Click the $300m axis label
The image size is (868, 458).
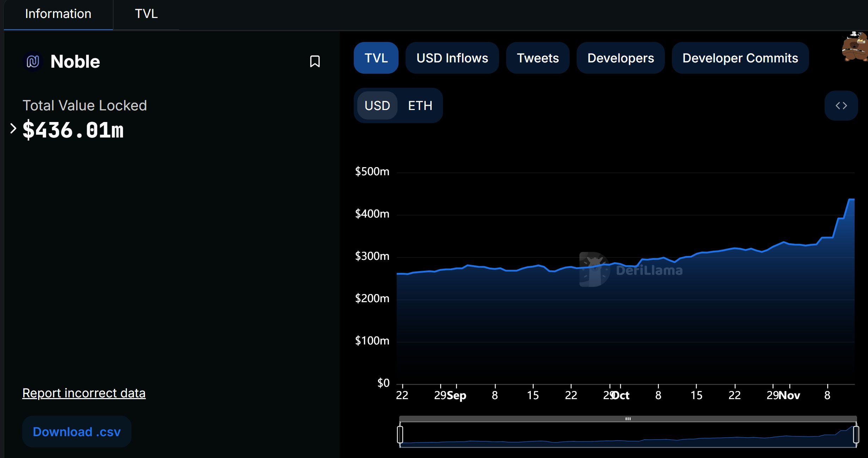[372, 256]
